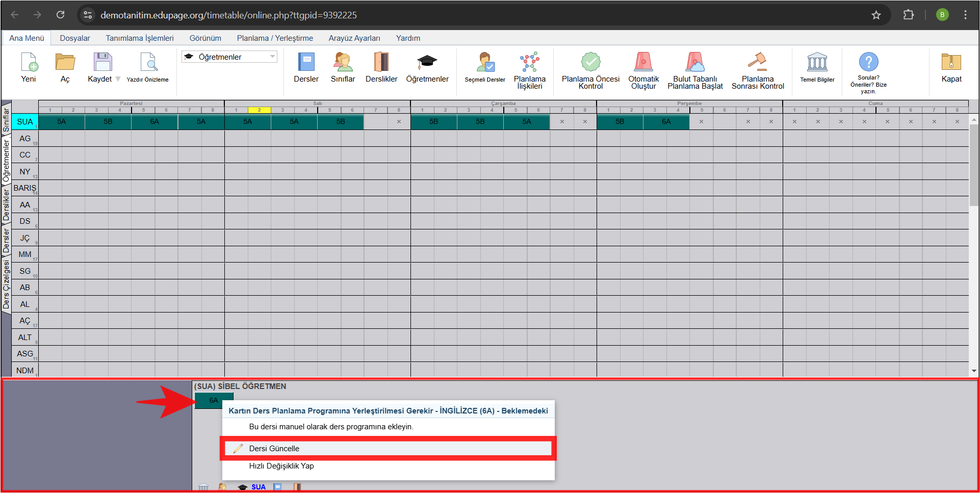Run Planlama Öncesi Kontrol check
This screenshot has height=493, width=980.
point(590,62)
